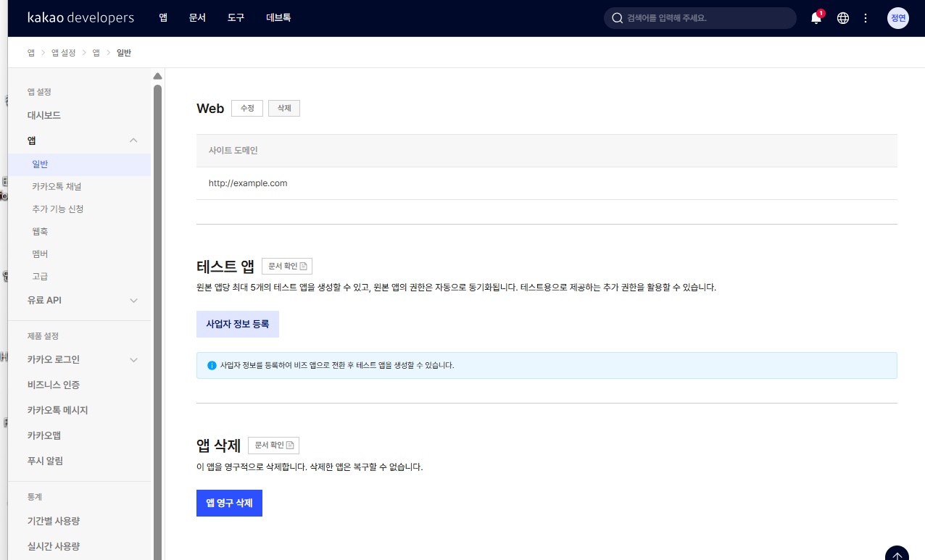Image resolution: width=925 pixels, height=560 pixels.
Task: Open 추가 기능 신청 in the sidebar
Action: [58, 209]
